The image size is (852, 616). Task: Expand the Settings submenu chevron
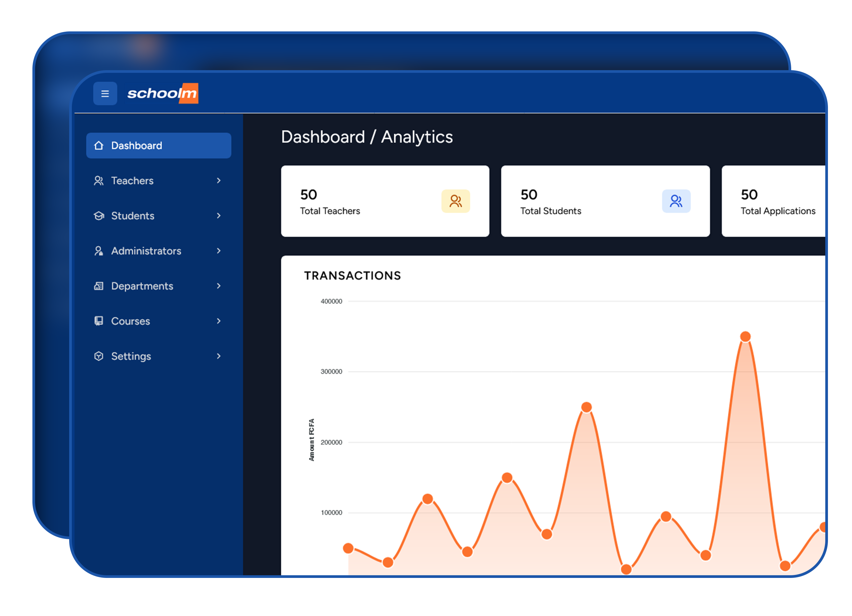click(219, 356)
